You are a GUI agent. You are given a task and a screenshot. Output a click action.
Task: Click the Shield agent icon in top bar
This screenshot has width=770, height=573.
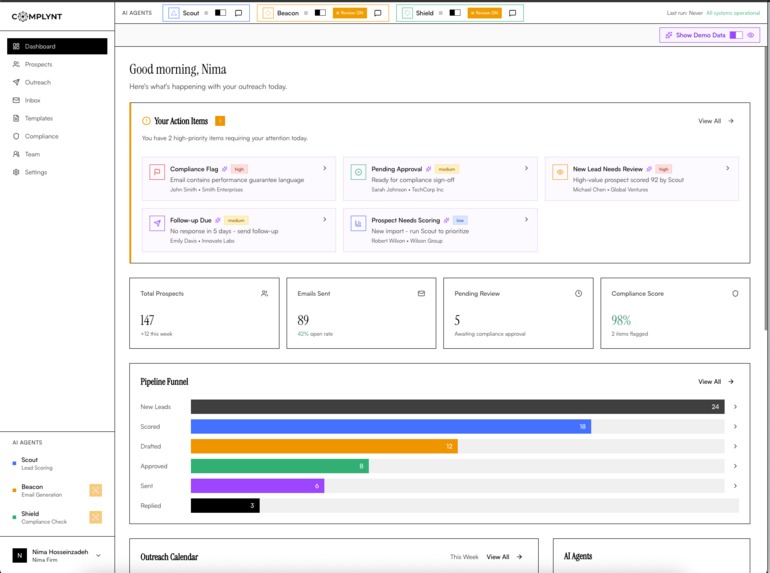pos(407,13)
